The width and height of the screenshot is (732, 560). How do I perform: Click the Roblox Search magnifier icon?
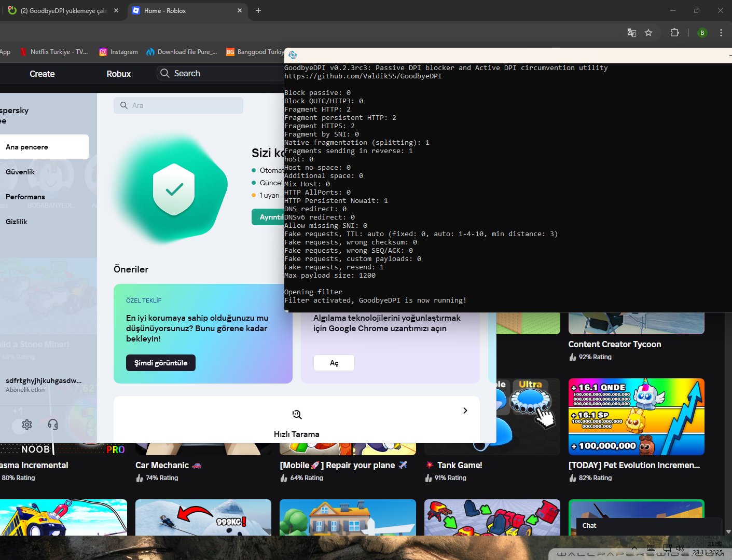(165, 73)
